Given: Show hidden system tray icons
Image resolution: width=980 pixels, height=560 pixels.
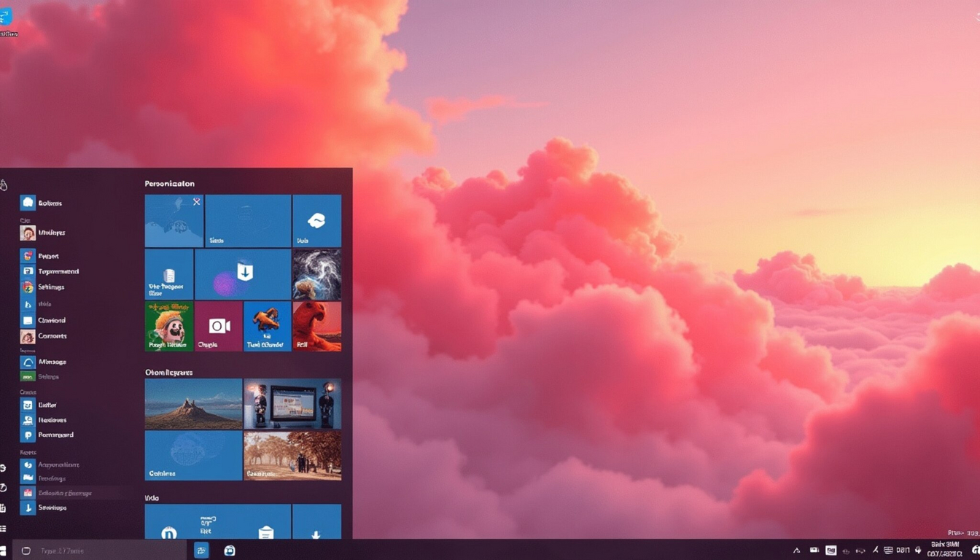Looking at the screenshot, I should (796, 551).
